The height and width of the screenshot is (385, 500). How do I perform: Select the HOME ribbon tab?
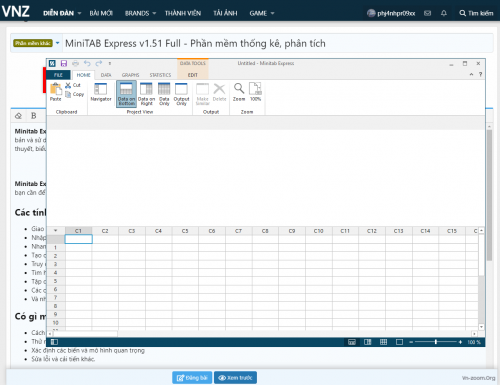click(x=83, y=75)
